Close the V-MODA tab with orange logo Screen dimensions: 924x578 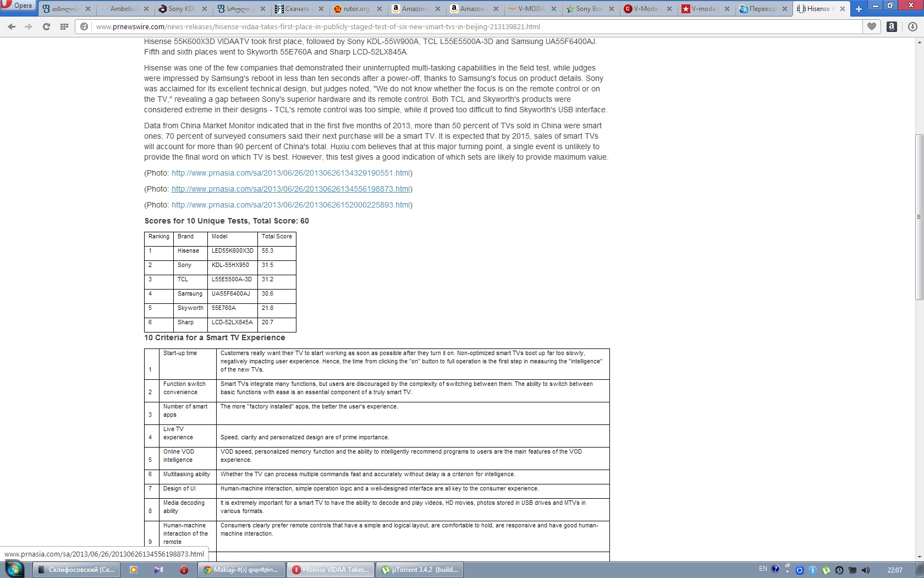tap(553, 9)
